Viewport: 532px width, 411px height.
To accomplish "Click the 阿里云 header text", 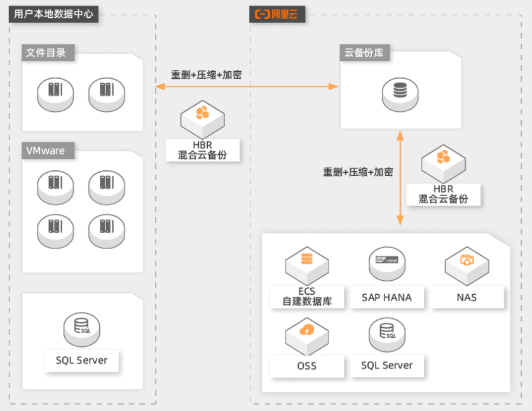I will (x=284, y=14).
